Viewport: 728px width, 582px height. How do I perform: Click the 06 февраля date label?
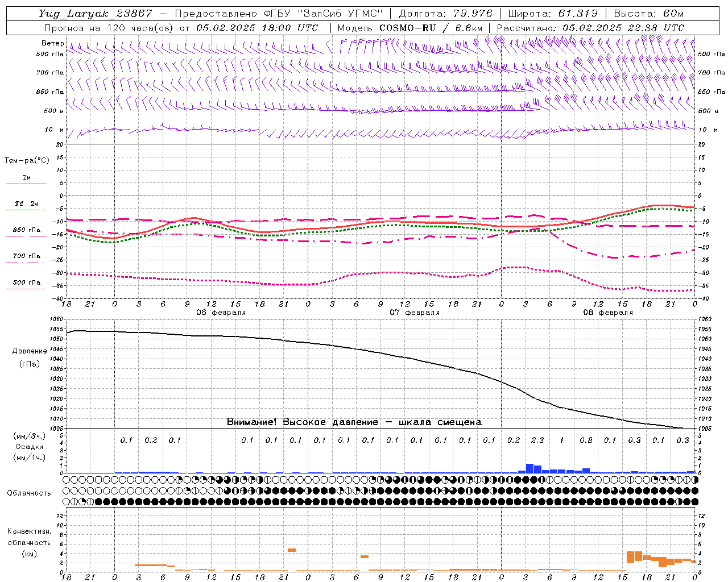point(221,313)
